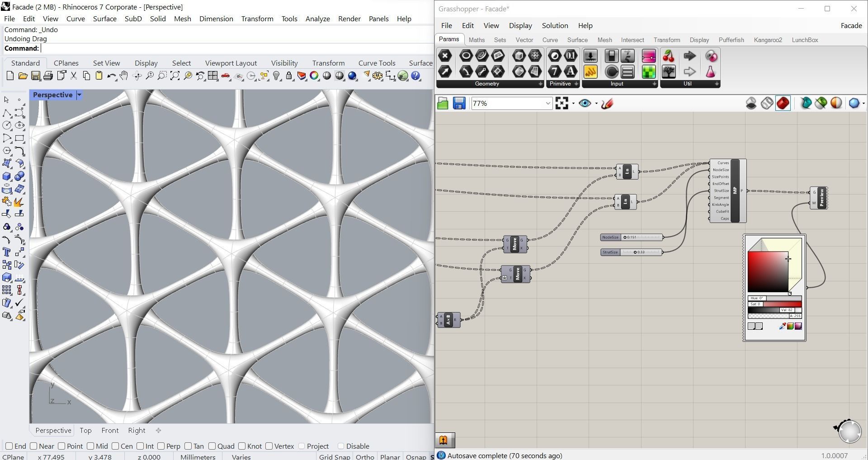868x460 pixels.
Task: Click the Rhino lock objects padlock icon
Action: point(289,76)
